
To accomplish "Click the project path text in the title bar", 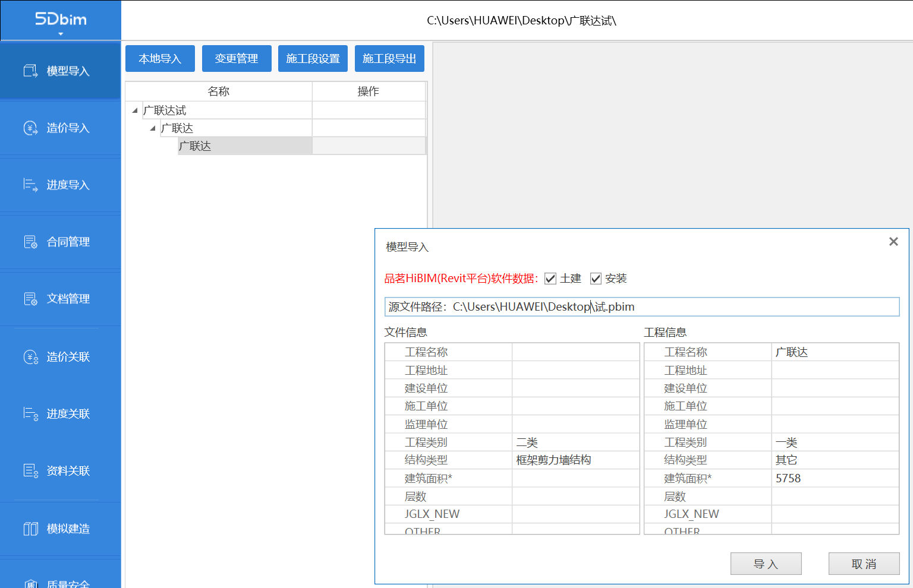I will click(521, 21).
